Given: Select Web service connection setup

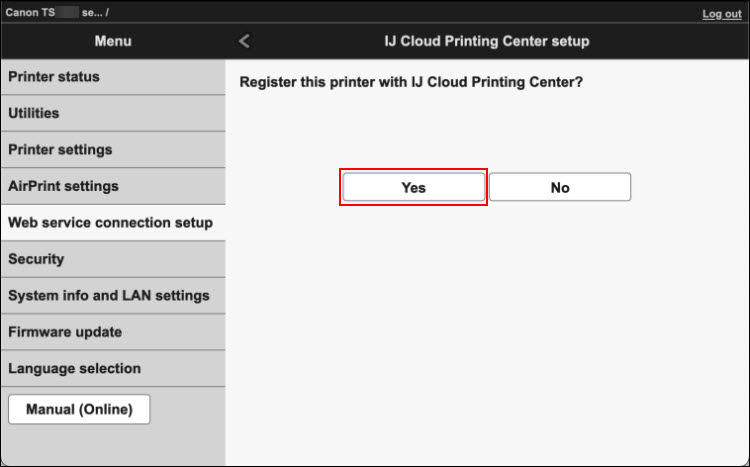Looking at the screenshot, I should 112,223.
